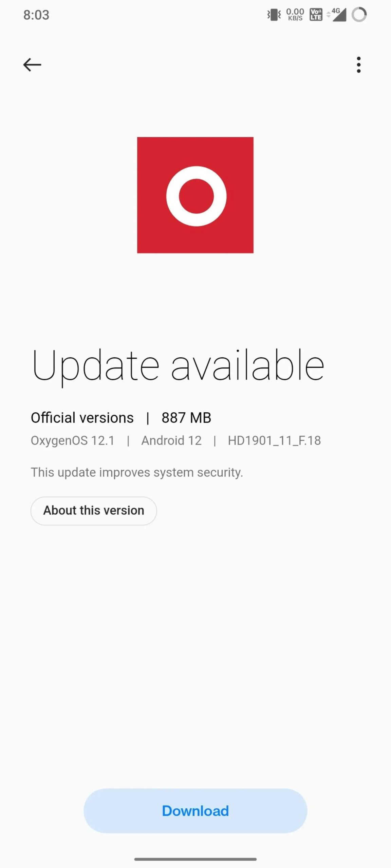391x868 pixels.
Task: Click the About this version button
Action: click(x=94, y=511)
